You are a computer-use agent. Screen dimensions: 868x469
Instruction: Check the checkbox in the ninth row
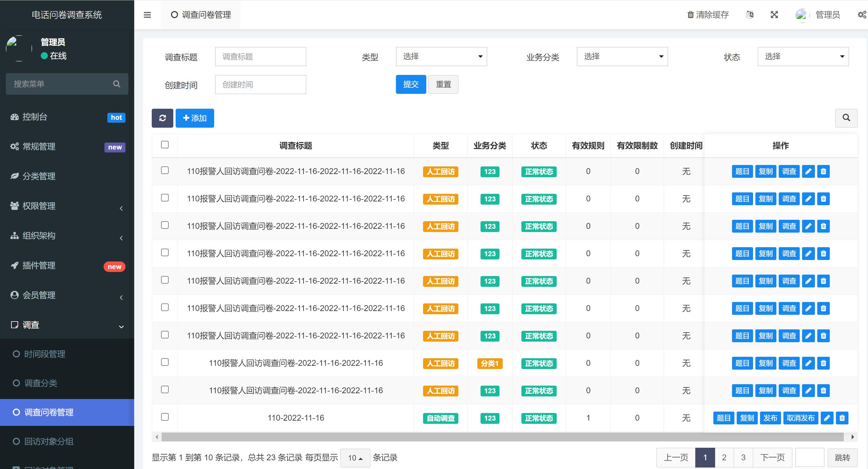[x=165, y=389]
